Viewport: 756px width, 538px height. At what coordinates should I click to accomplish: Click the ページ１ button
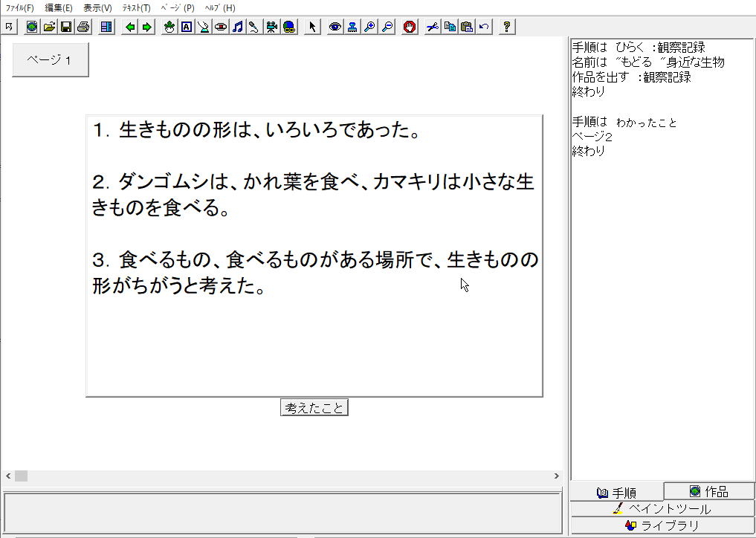(x=50, y=60)
